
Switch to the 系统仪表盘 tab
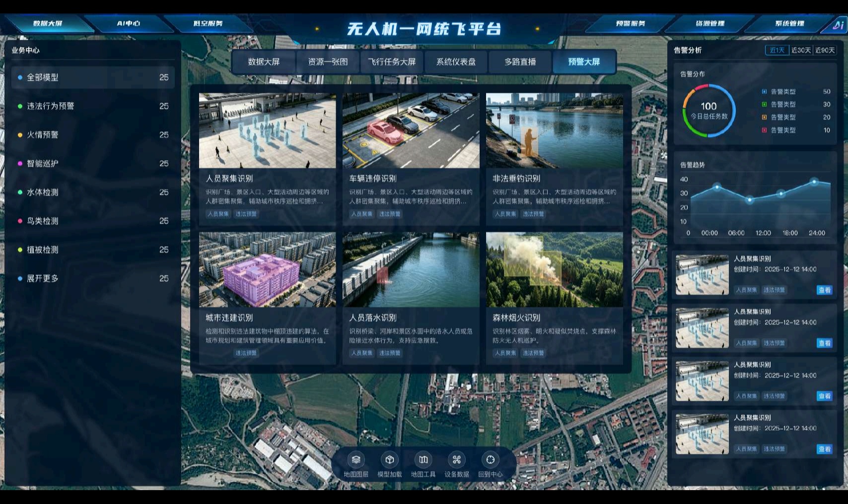click(456, 62)
